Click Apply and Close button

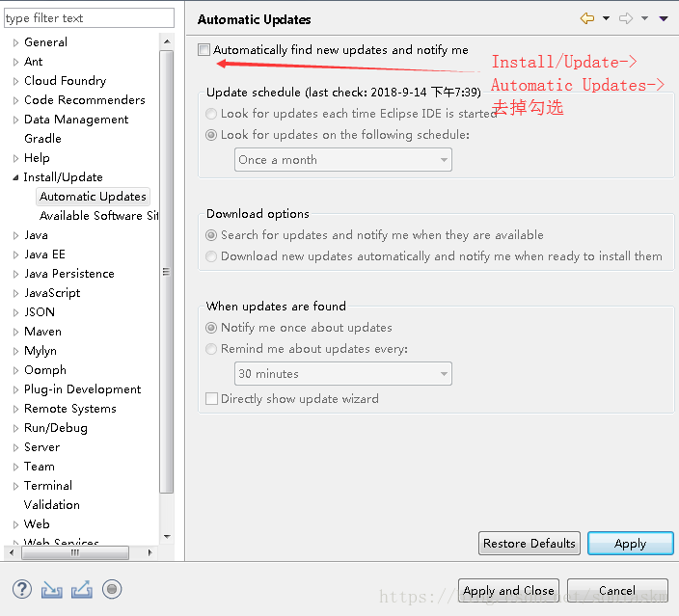508,591
